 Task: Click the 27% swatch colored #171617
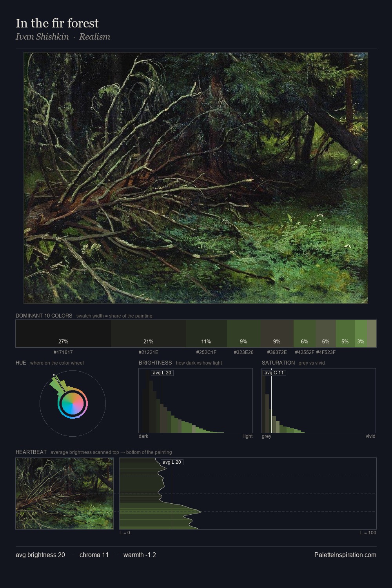coord(64,334)
